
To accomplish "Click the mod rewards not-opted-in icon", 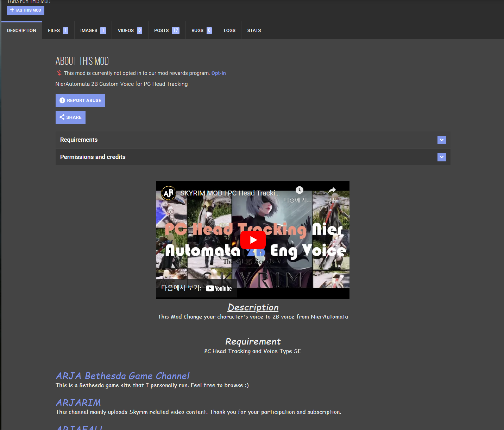I will pyautogui.click(x=59, y=73).
